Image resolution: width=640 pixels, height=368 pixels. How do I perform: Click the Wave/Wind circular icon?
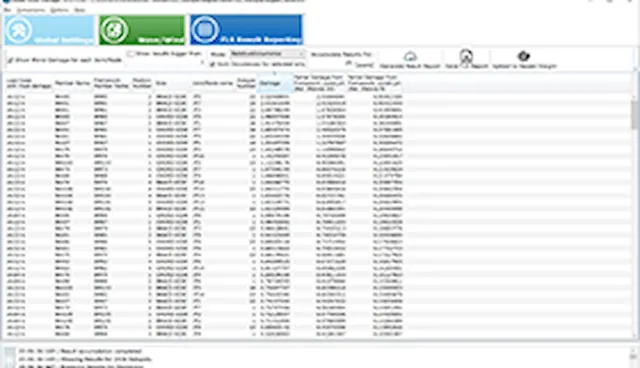pyautogui.click(x=113, y=30)
